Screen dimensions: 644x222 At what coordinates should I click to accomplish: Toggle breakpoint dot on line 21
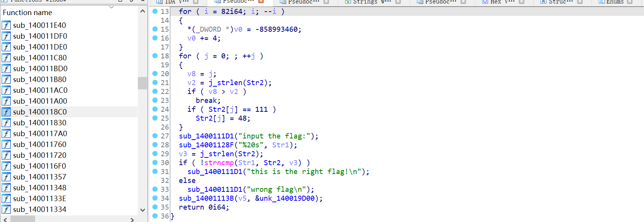[155, 82]
